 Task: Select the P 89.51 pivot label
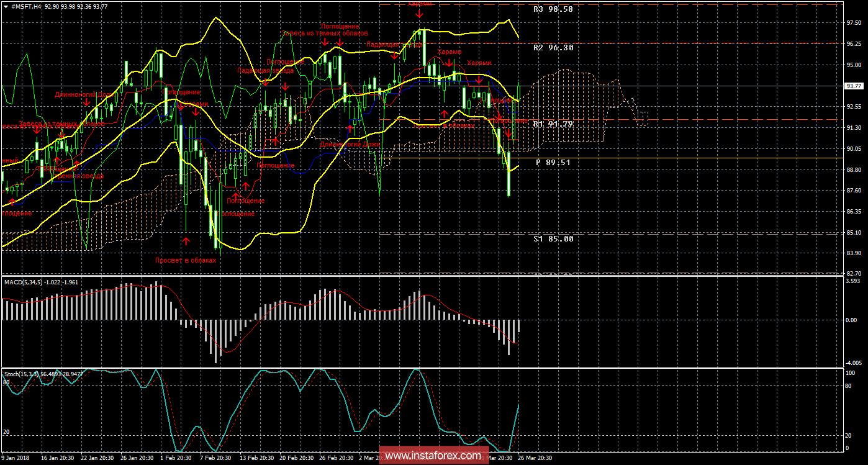click(x=553, y=162)
